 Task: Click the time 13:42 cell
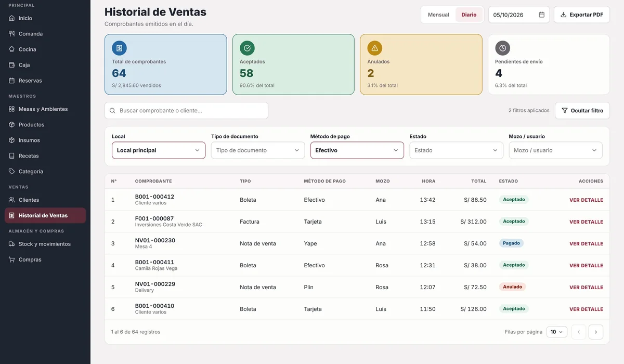click(x=427, y=200)
